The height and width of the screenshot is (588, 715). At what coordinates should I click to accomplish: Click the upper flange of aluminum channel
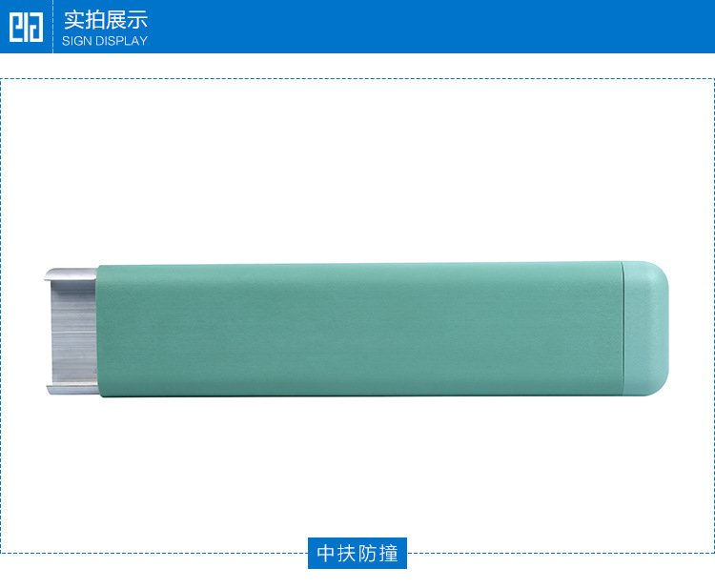tap(71, 274)
